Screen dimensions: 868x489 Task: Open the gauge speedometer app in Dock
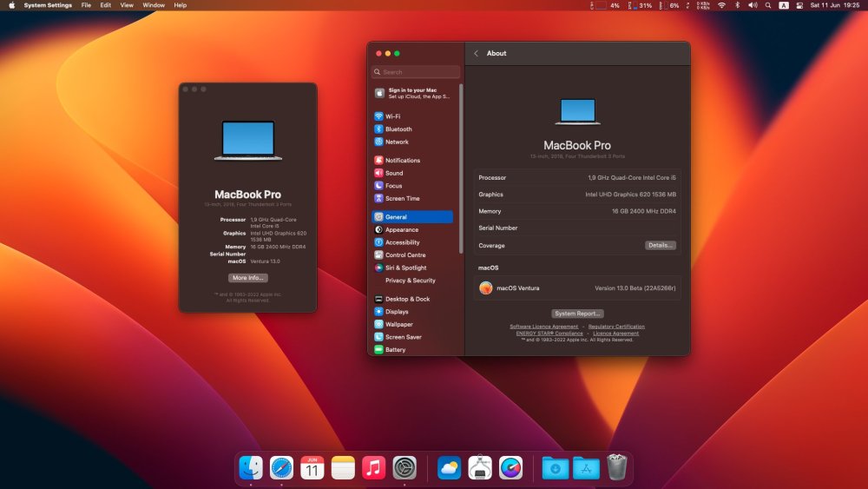coord(510,468)
